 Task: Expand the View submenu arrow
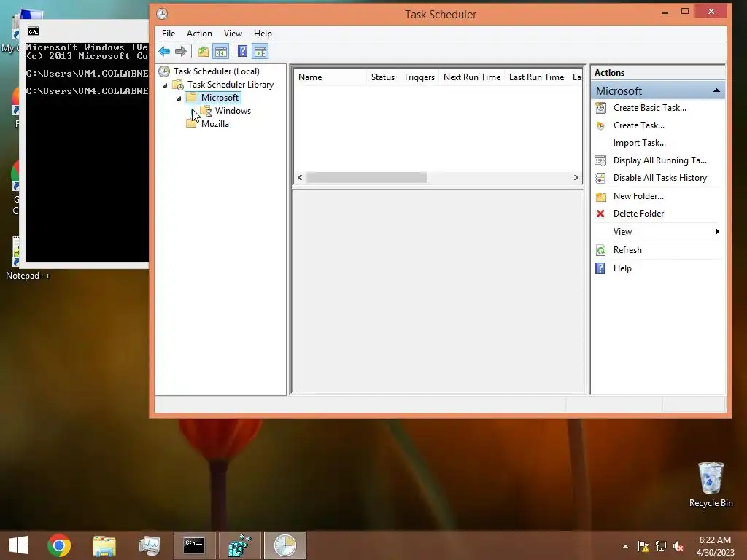point(717,232)
